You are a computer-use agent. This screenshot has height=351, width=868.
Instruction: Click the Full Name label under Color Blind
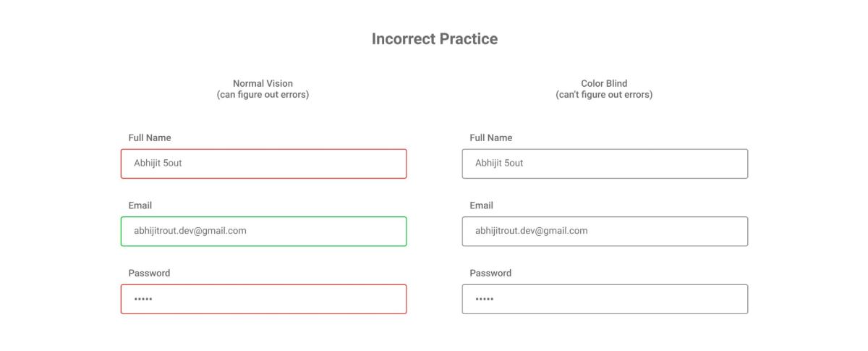(491, 138)
